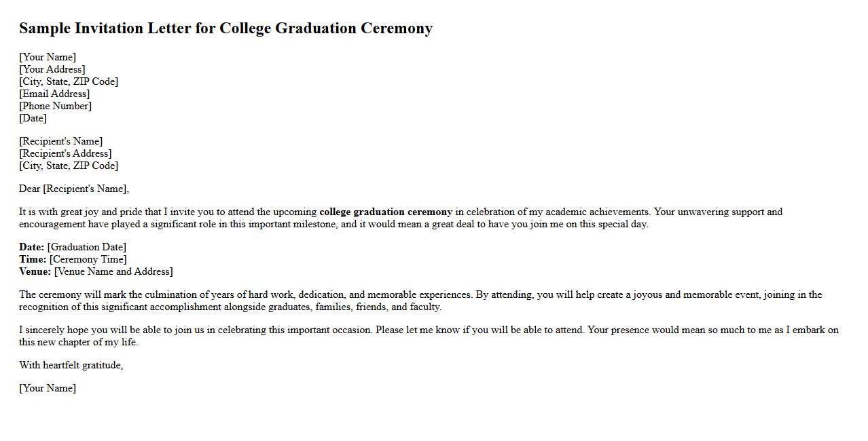Click the sender's [City, State, ZIP Code] line

[69, 81]
